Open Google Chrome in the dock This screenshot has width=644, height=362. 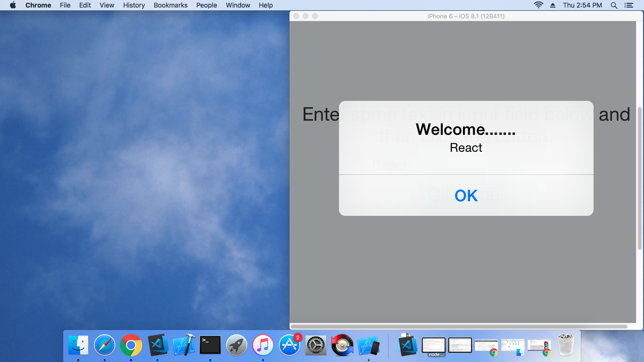(x=131, y=346)
